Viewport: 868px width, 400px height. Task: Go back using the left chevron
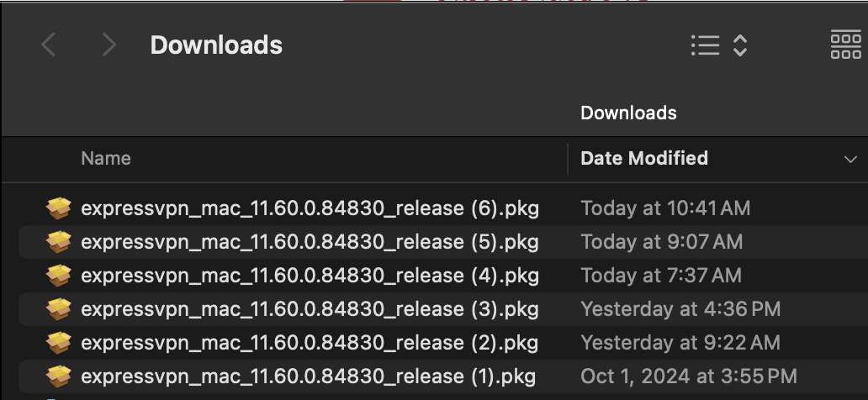(49, 45)
